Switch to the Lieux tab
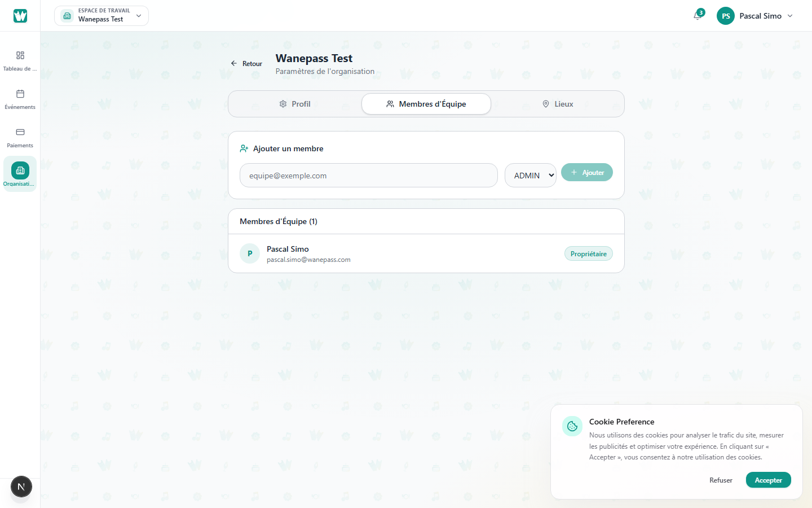The width and height of the screenshot is (812, 508). pyautogui.click(x=558, y=104)
